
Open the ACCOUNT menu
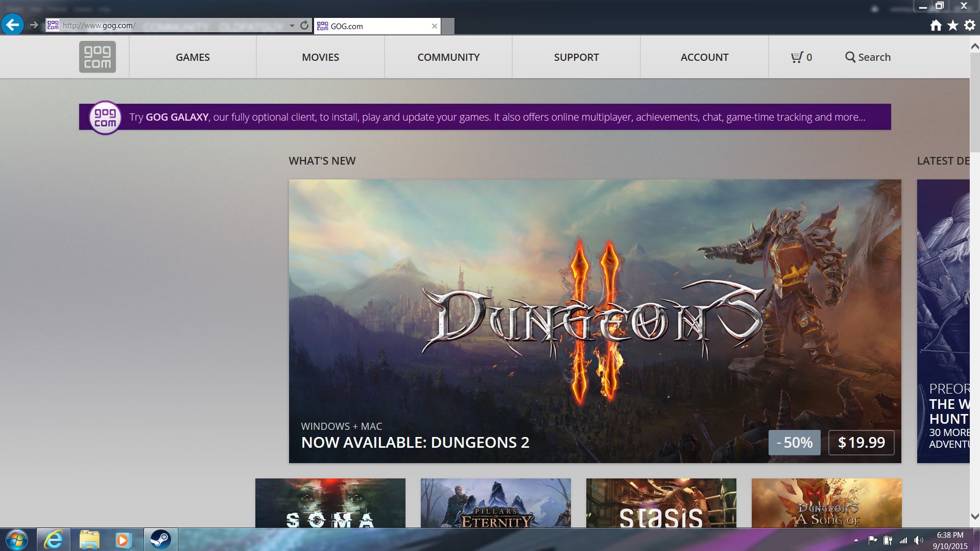tap(704, 57)
